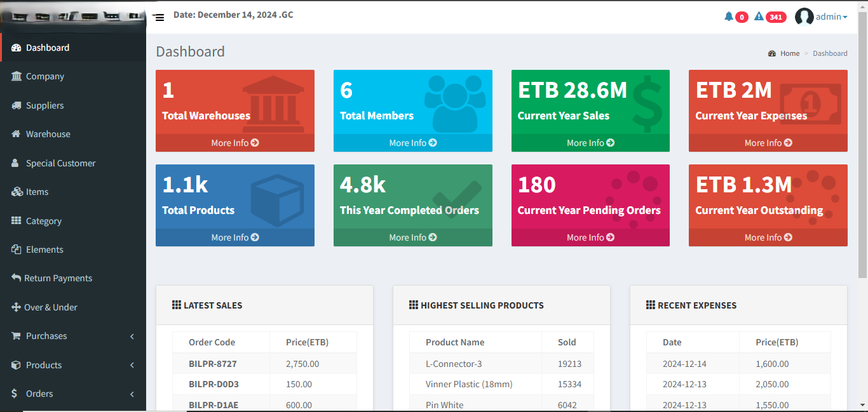This screenshot has height=412, width=868.
Task: Go to Category in the sidebar
Action: (x=44, y=221)
